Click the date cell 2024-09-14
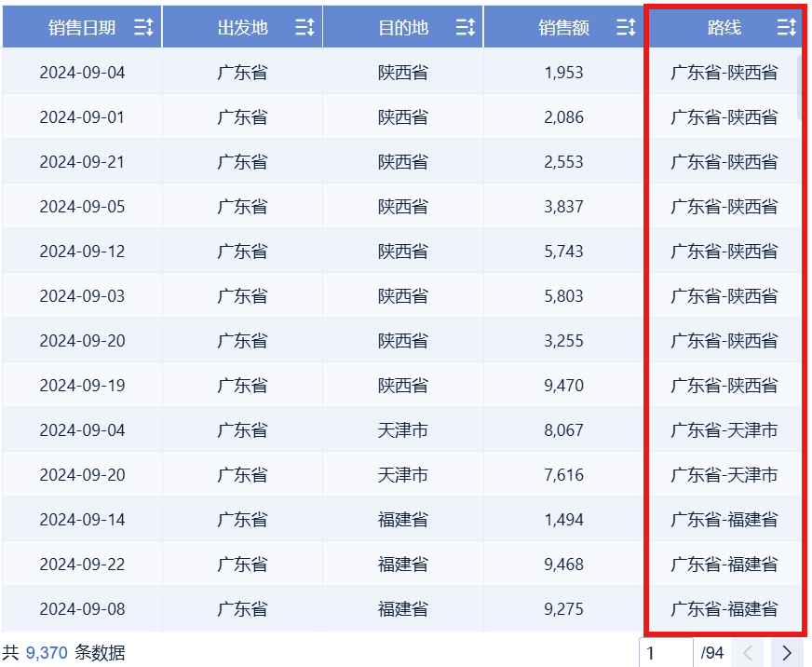Viewport: 812px width, 667px height. [x=82, y=519]
